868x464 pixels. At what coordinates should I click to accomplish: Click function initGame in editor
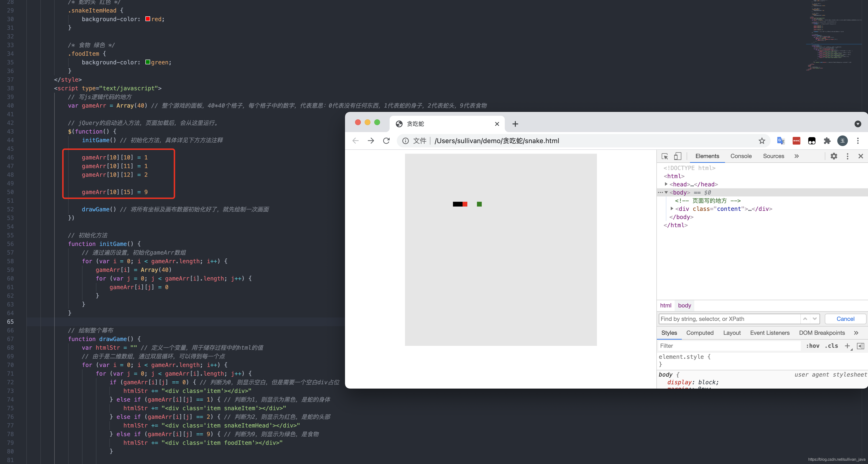[104, 244]
